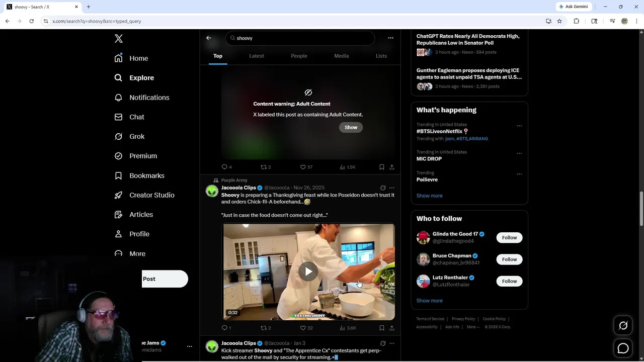Reload the page in browser toolbar
The image size is (644, 362).
click(31, 21)
